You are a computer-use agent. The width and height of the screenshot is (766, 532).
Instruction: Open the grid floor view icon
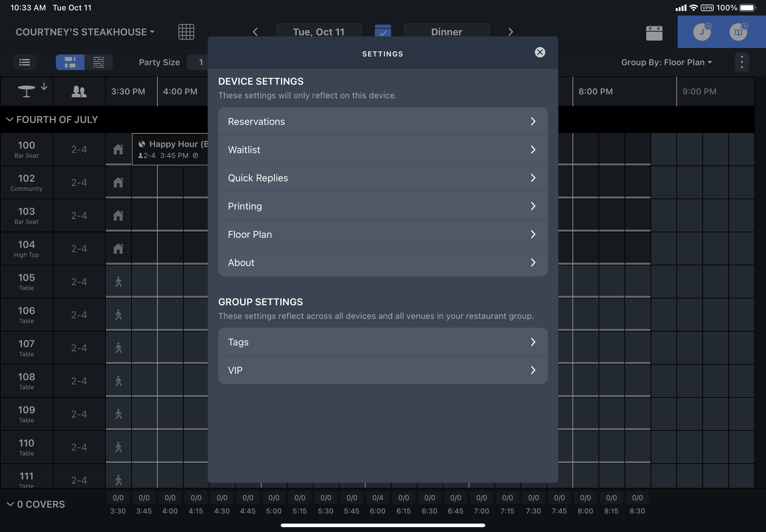[186, 32]
